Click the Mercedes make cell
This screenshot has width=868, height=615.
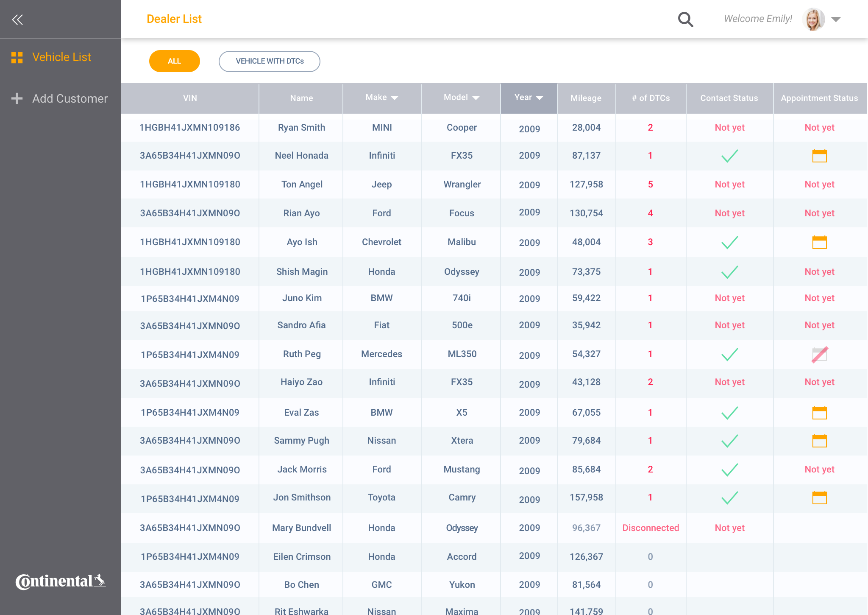coord(381,354)
